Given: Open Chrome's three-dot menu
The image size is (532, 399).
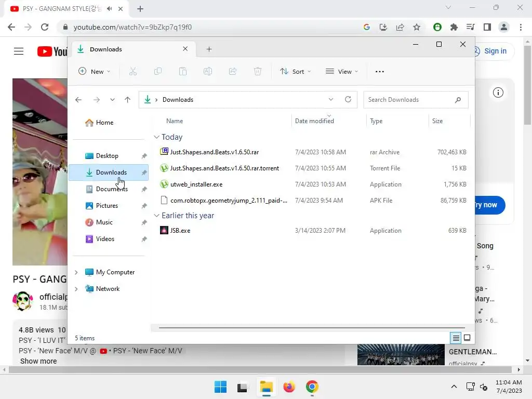Looking at the screenshot, I should coord(521,27).
